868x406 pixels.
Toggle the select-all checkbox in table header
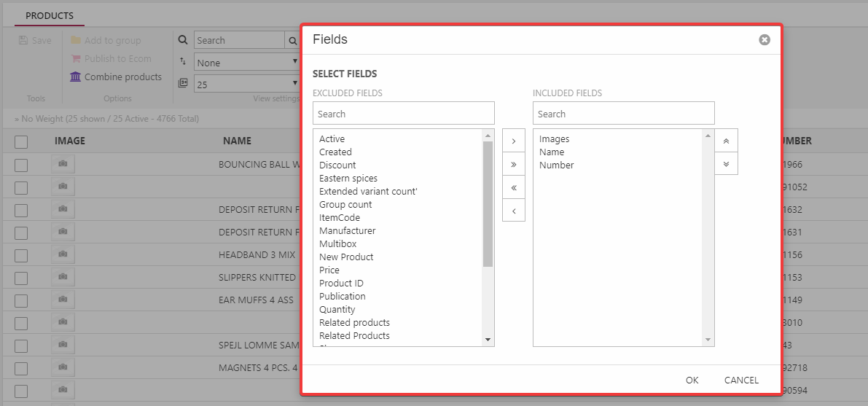click(x=21, y=141)
